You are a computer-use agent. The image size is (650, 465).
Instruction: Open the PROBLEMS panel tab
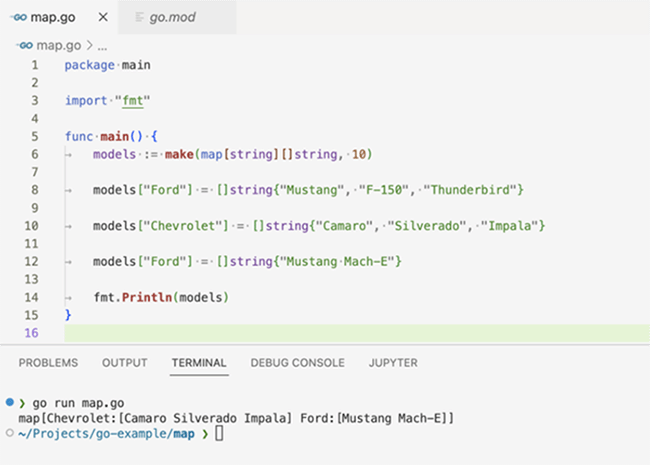pos(48,363)
